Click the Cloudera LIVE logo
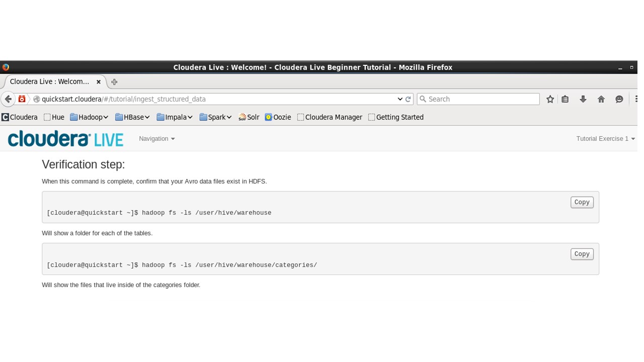 tap(65, 139)
